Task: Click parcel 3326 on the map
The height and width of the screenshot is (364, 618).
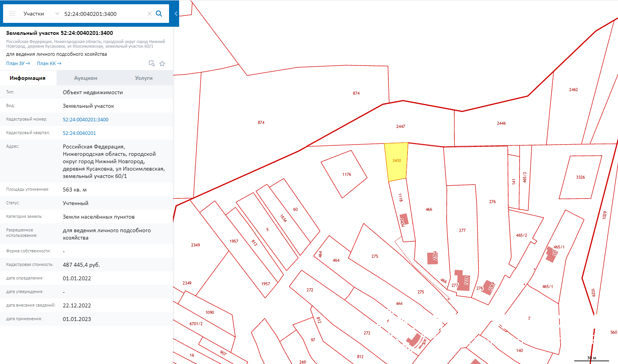Action: 580,177
